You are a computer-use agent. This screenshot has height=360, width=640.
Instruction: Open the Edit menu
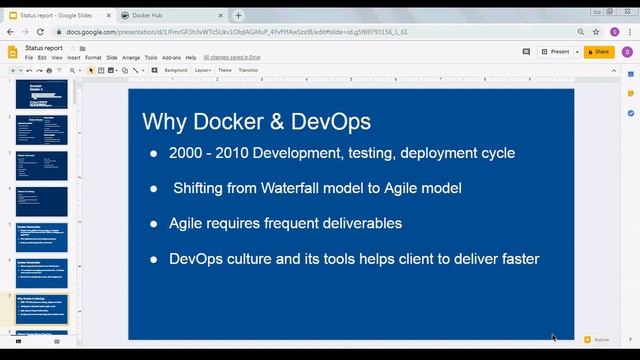point(42,58)
